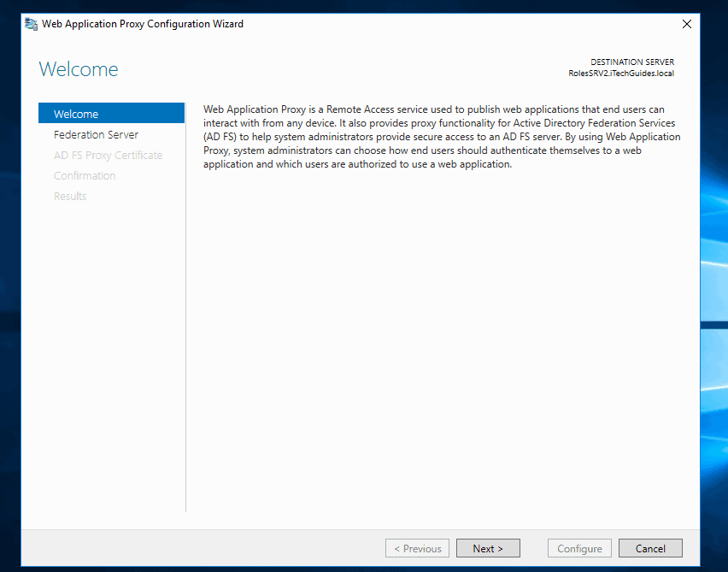Viewport: 728px width, 572px height.
Task: Click the Confirmation step in the sidebar
Action: (85, 175)
